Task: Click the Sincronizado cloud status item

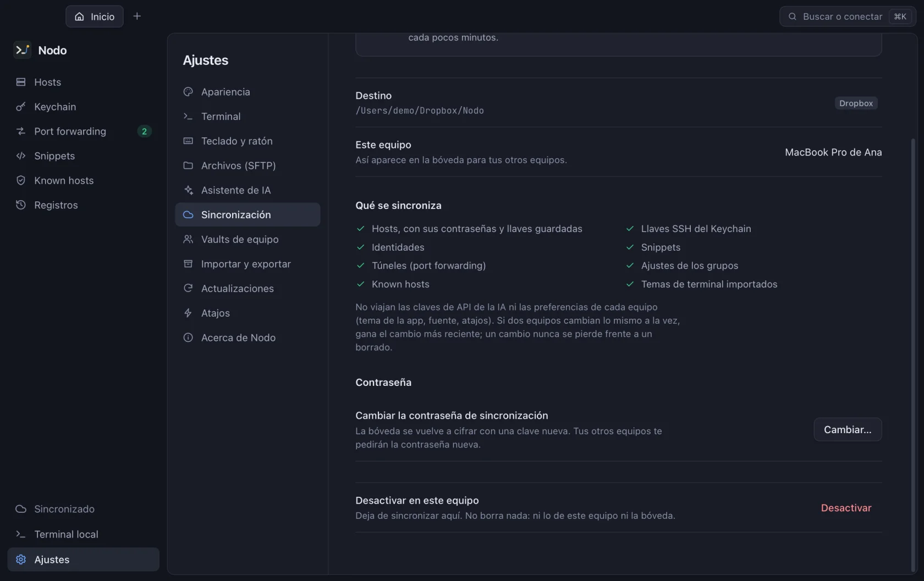Action: point(83,509)
